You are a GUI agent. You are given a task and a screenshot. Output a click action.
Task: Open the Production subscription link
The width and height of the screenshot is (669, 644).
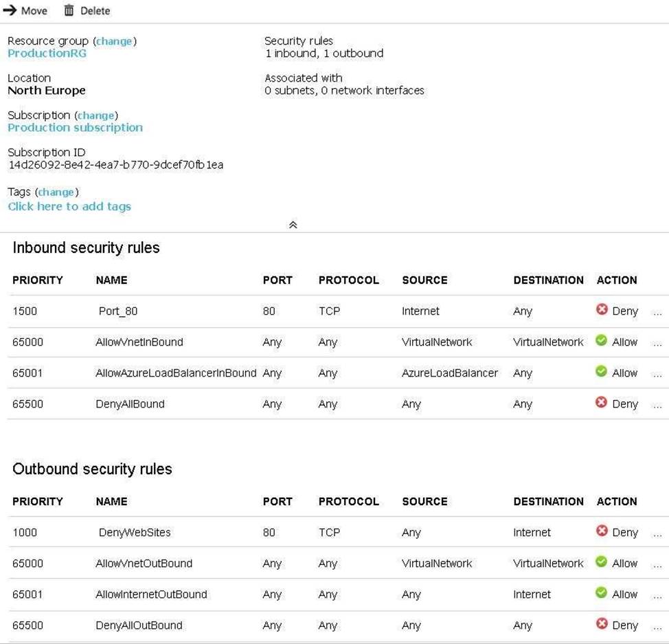coord(75,128)
